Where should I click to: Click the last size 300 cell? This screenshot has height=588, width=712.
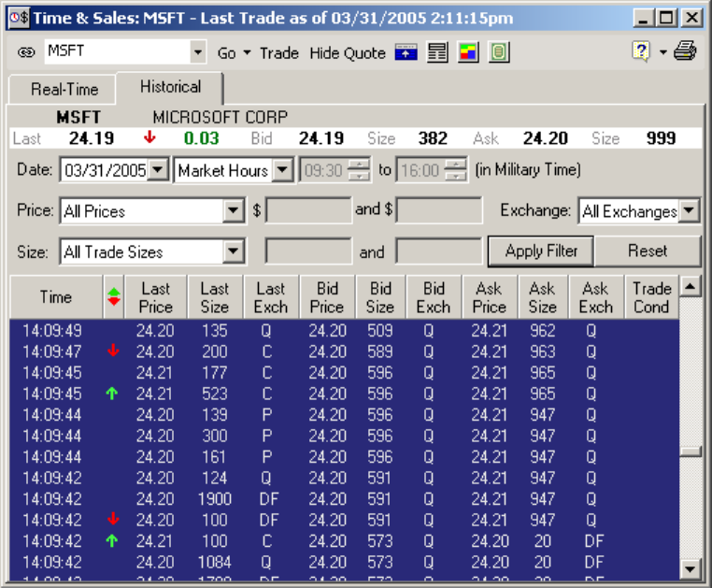[x=215, y=436]
